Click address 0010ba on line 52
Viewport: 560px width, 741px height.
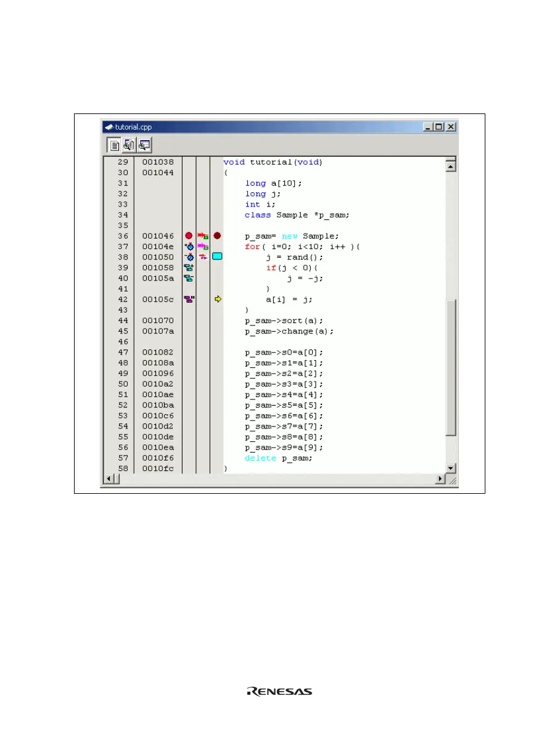(x=158, y=405)
